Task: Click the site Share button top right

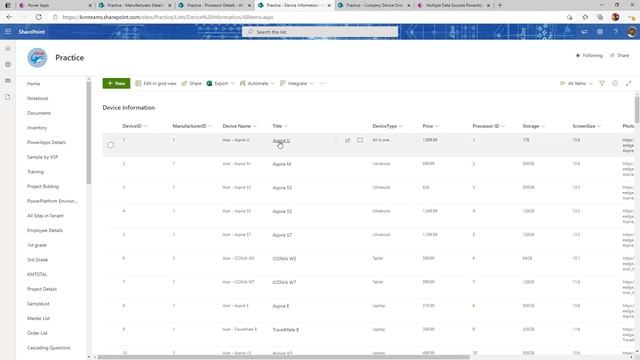Action: [x=619, y=56]
